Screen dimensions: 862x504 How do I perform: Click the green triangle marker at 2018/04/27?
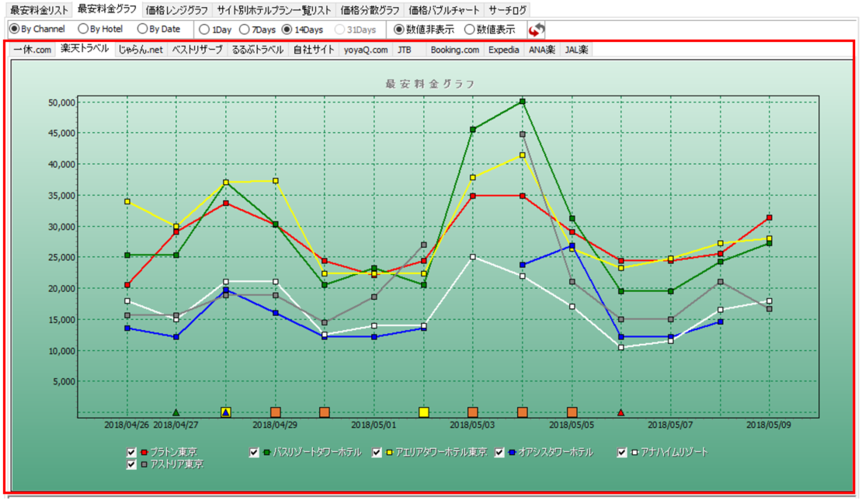(x=176, y=412)
